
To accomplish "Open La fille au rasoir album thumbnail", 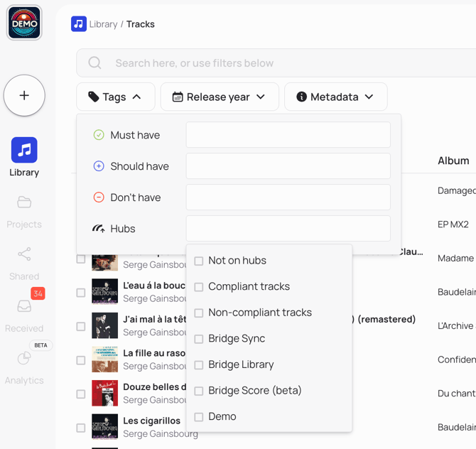I will [104, 359].
